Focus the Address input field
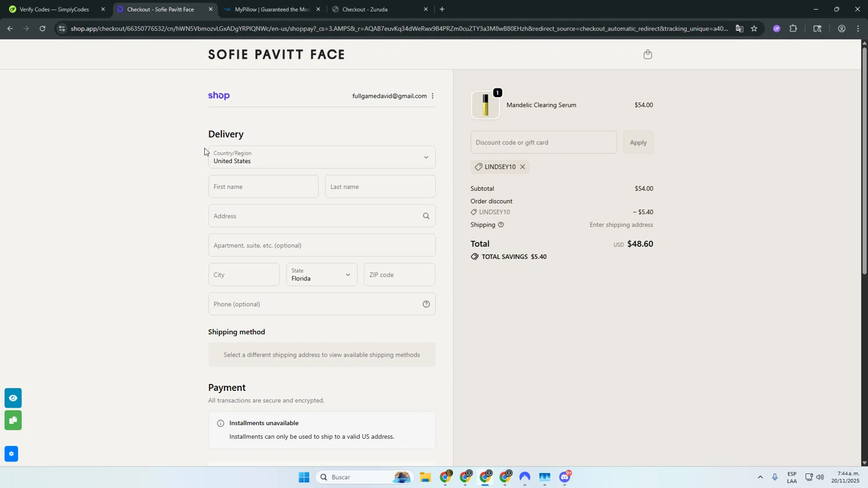Screen dimensions: 868x488 (x=322, y=216)
